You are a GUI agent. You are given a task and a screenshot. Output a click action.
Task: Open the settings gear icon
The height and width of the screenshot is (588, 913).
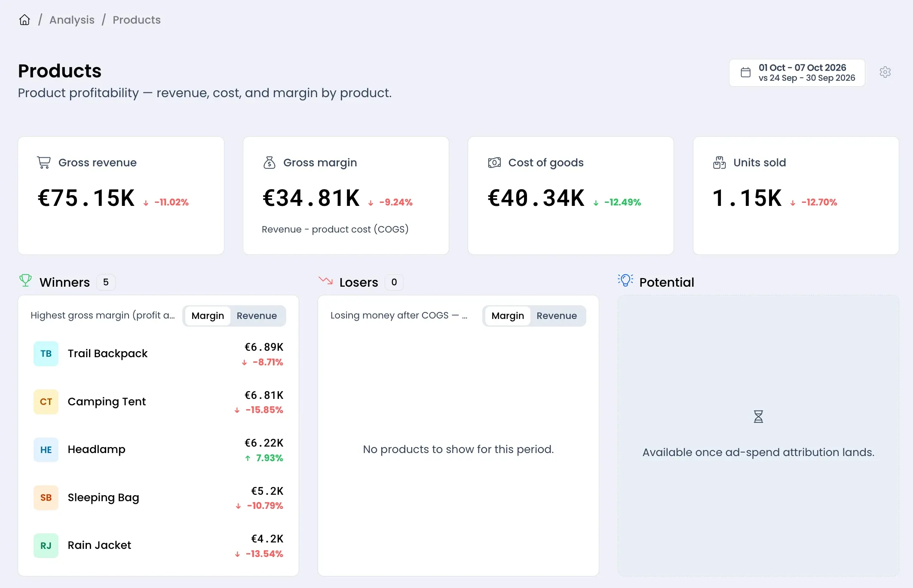tap(885, 72)
